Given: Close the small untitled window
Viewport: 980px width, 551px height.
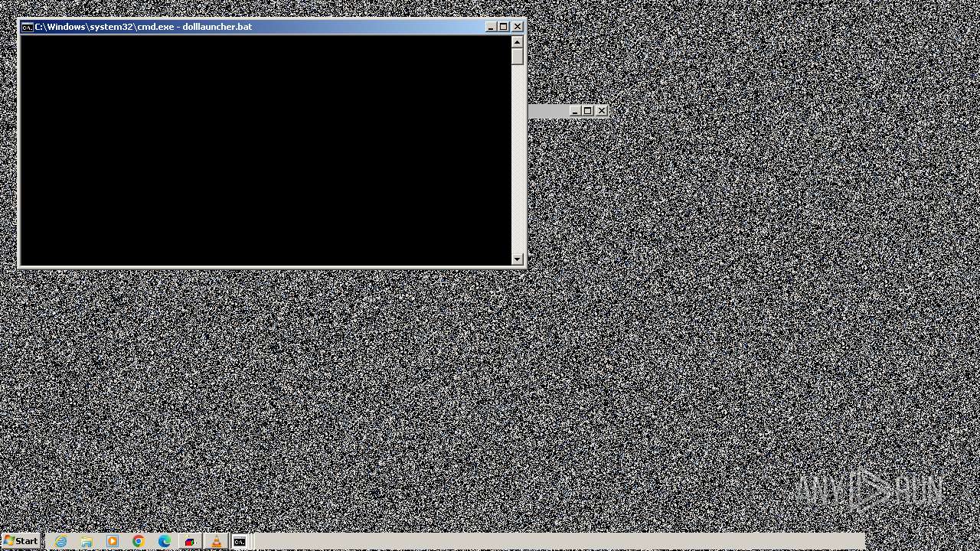Looking at the screenshot, I should click(602, 111).
